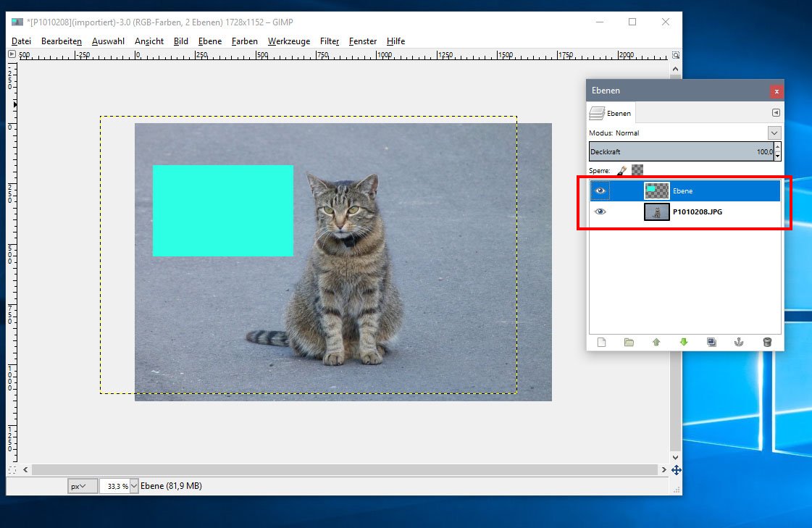The height and width of the screenshot is (528, 812).
Task: Toggle lock alpha channel checkerboard icon
Action: pos(637,170)
